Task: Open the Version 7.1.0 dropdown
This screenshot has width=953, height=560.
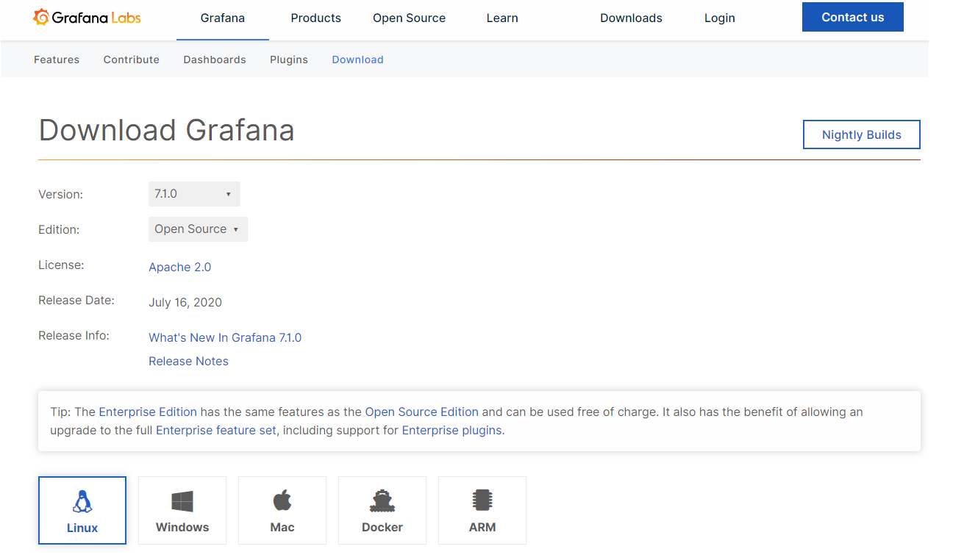Action: pyautogui.click(x=193, y=193)
